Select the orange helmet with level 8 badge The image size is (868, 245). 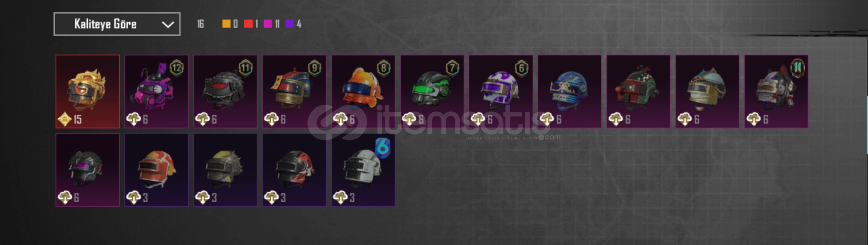(363, 92)
